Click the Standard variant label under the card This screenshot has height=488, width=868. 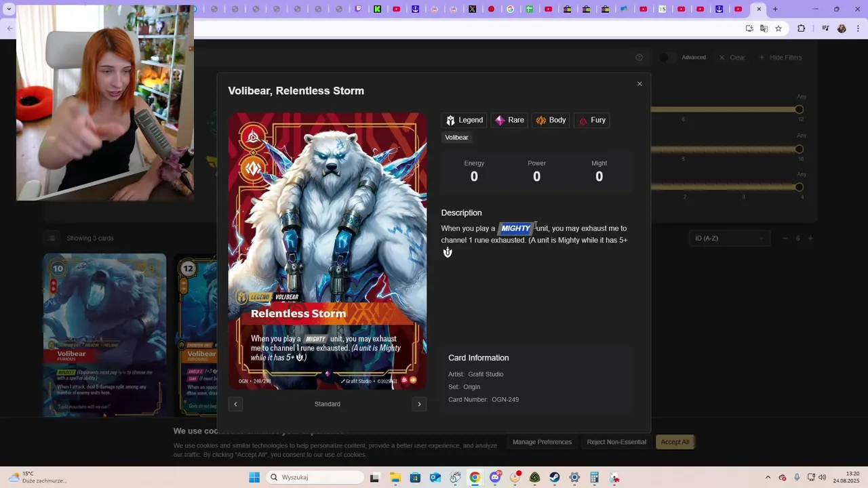tap(328, 404)
